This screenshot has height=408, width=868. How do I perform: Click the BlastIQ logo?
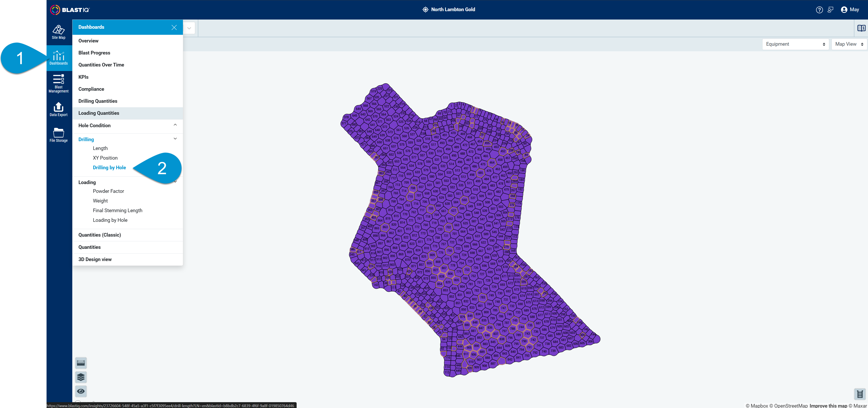[x=70, y=10]
